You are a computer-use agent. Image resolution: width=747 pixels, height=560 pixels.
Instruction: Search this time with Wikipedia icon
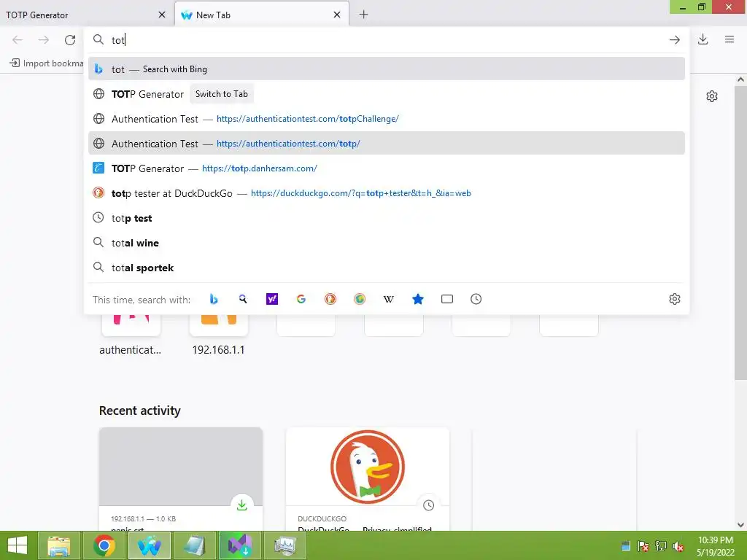point(389,299)
